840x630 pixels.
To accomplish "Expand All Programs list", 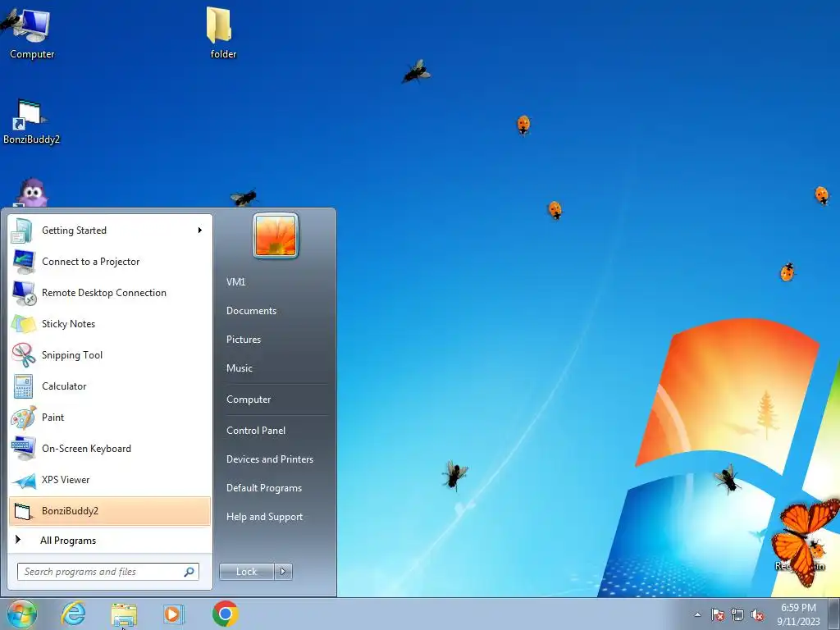I will tap(110, 540).
